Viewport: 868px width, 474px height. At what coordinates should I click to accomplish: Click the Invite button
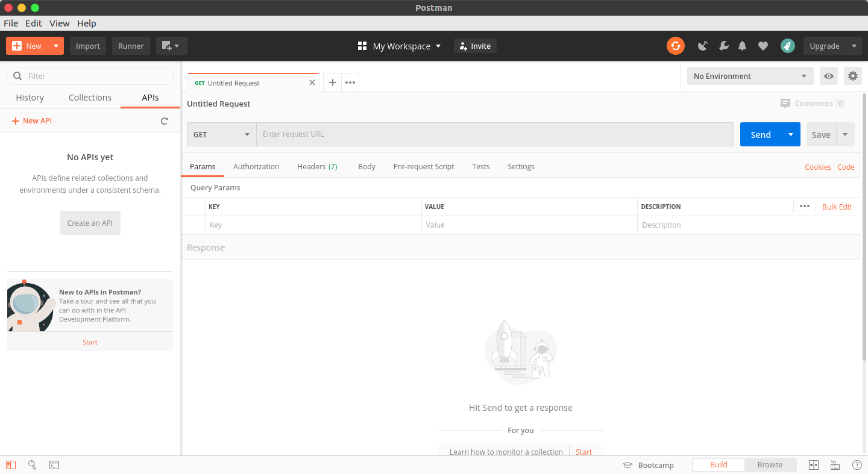pyautogui.click(x=475, y=46)
